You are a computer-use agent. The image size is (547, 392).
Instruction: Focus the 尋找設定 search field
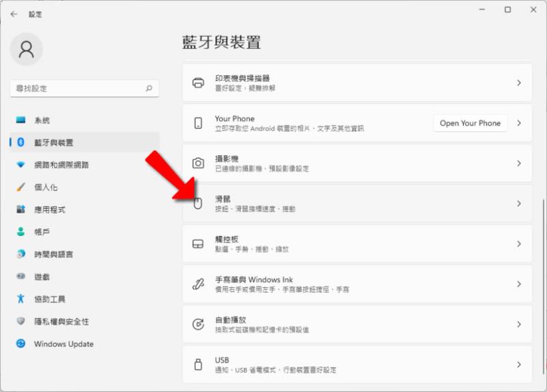(84, 88)
